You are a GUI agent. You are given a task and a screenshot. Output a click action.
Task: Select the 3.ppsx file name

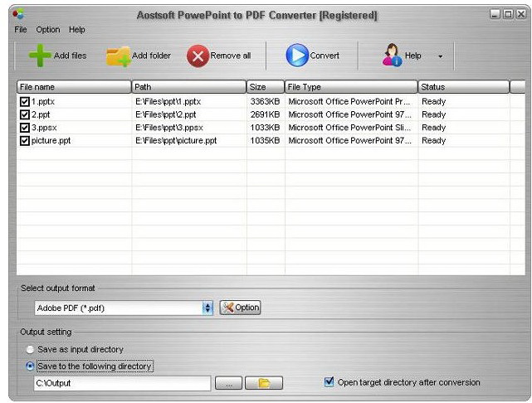click(44, 128)
